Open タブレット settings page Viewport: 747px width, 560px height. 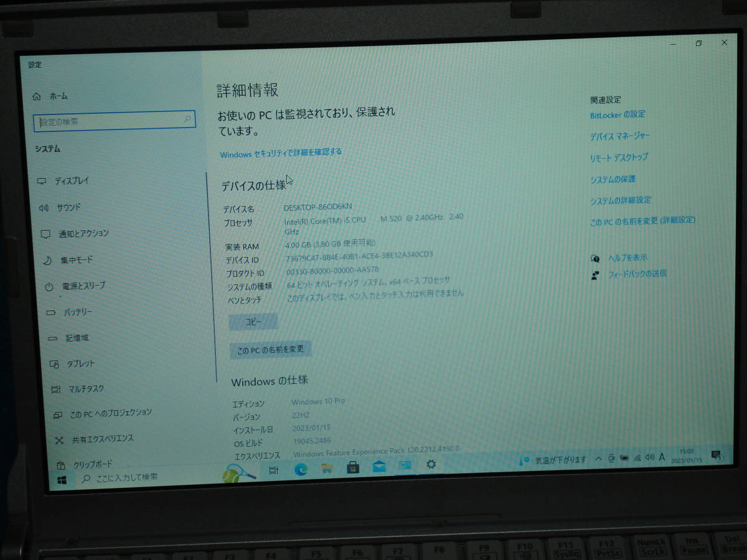coord(73,363)
